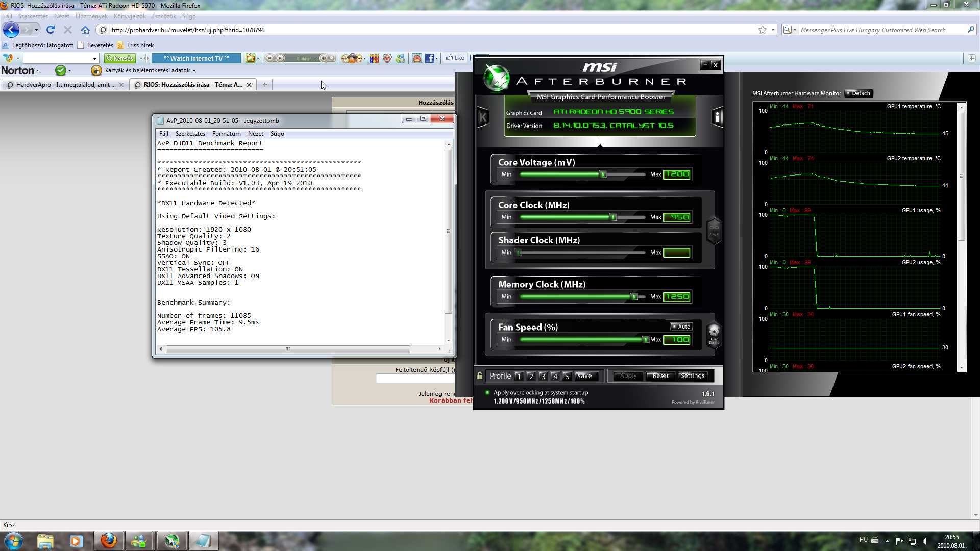Open the Kombustor K side button
Screen dimensions: 980x551
coord(482,117)
